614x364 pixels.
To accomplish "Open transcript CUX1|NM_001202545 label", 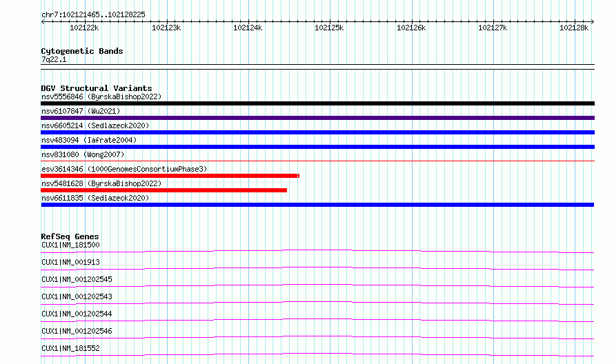I will pos(77,279).
